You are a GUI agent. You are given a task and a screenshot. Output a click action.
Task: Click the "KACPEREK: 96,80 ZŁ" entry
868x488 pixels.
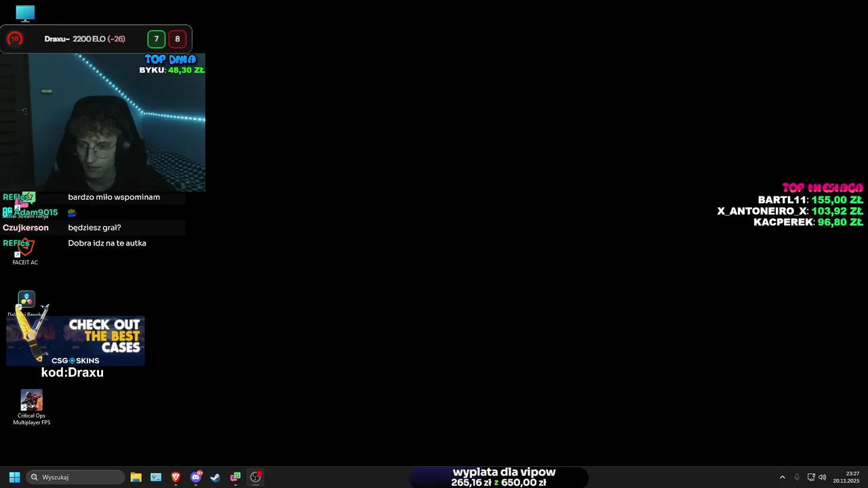click(808, 222)
